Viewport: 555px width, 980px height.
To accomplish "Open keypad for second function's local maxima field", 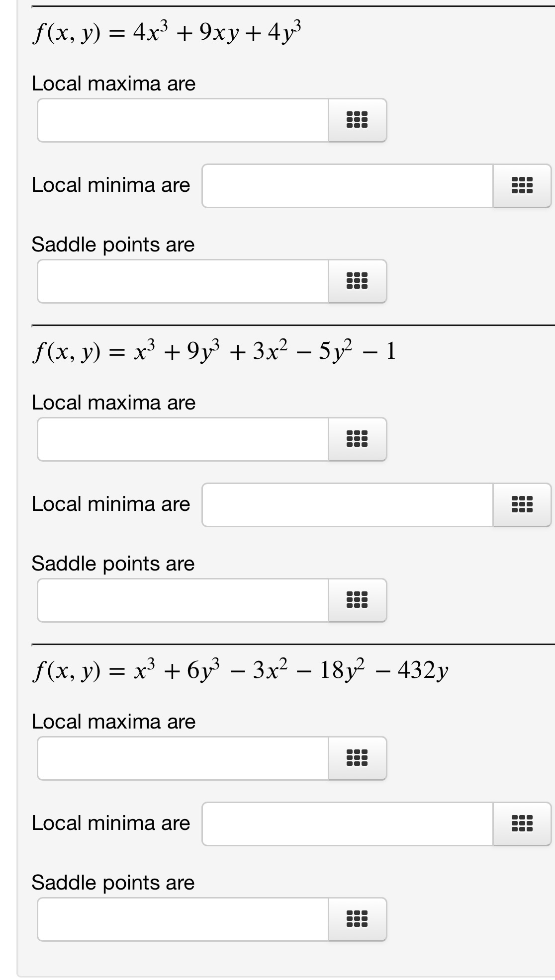I will coord(358,439).
